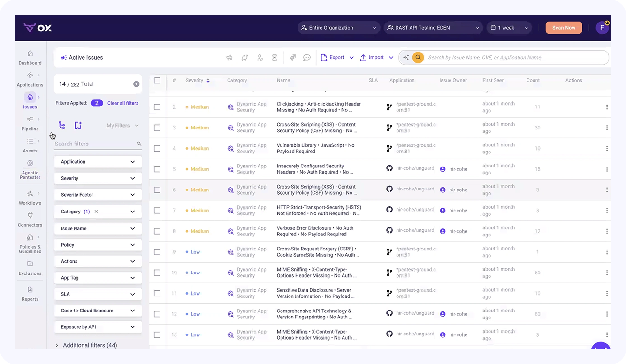
Task: Click Clear all filters link
Action: coord(123,103)
